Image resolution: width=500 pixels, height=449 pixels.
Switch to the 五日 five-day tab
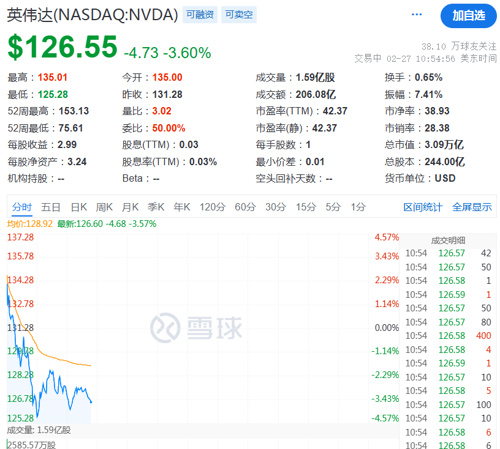pyautogui.click(x=51, y=207)
